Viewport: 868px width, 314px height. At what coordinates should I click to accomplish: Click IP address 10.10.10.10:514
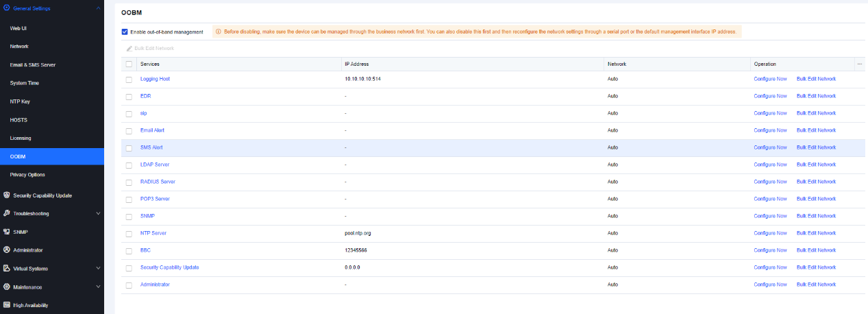pos(362,79)
